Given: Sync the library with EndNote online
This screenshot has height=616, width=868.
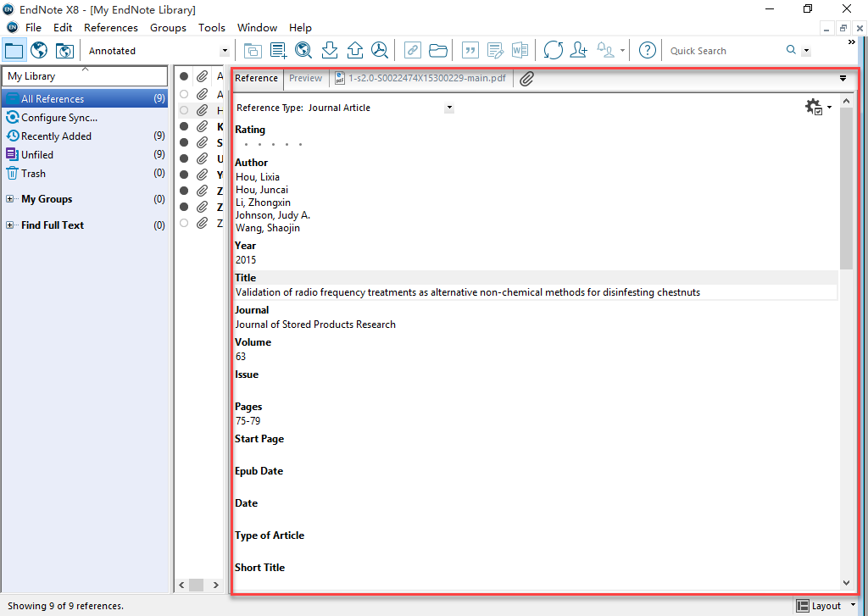Looking at the screenshot, I should 553,50.
